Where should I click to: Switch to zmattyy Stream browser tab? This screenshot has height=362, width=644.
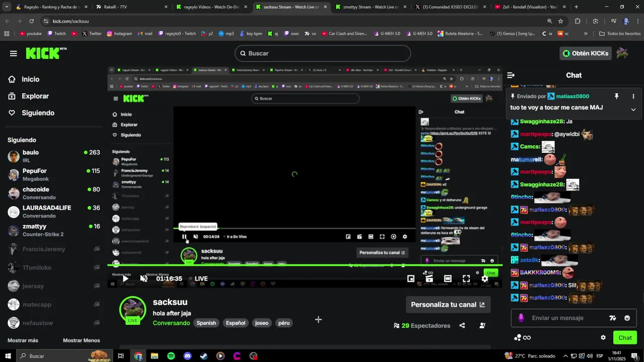[x=370, y=7]
